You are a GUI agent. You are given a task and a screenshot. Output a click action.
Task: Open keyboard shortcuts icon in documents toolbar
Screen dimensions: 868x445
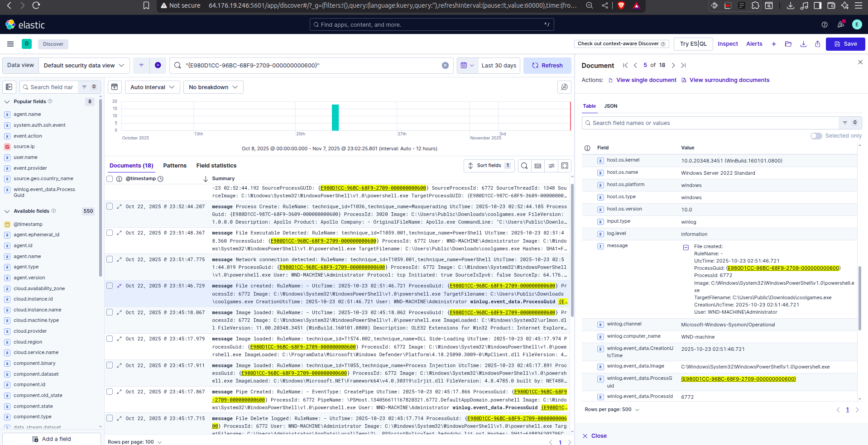pyautogui.click(x=538, y=166)
